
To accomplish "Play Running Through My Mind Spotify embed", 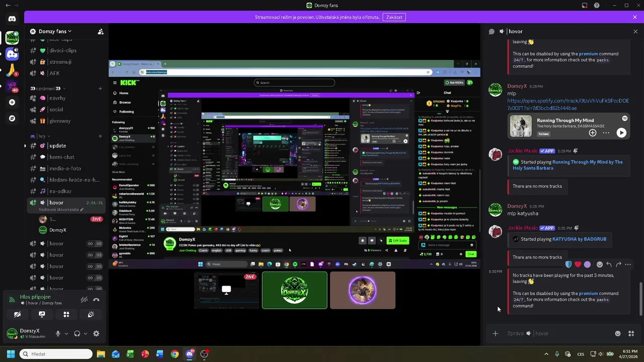I will 621,133.
